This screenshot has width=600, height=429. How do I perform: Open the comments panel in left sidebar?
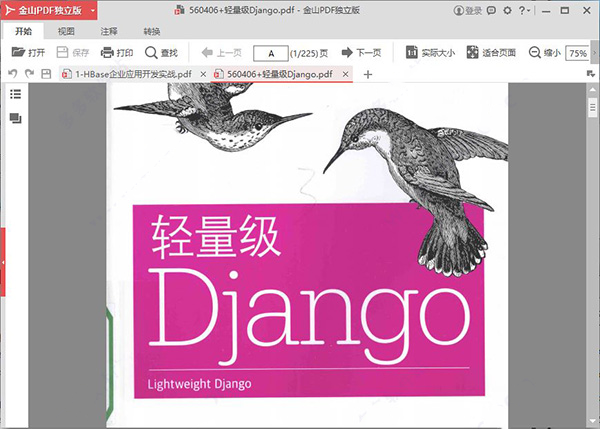coord(15,118)
